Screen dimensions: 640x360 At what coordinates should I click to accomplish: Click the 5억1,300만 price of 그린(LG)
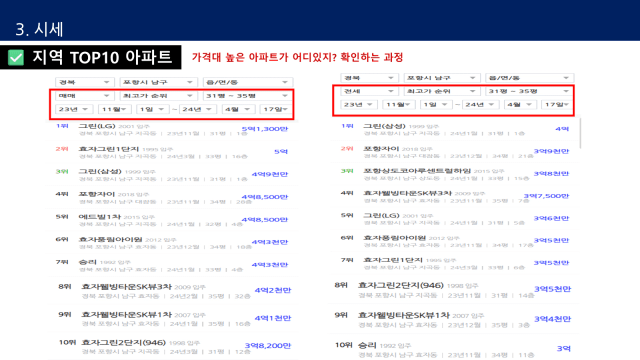pos(264,129)
